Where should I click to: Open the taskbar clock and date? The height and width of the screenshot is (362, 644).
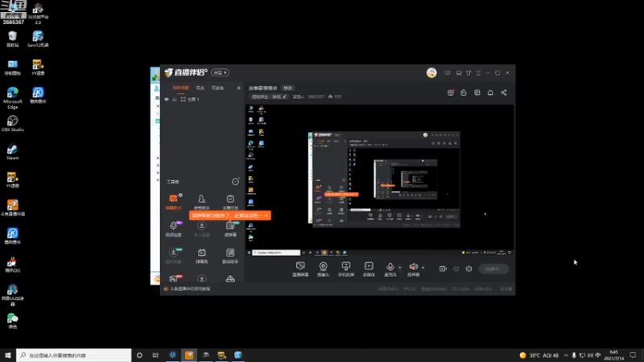click(613, 356)
